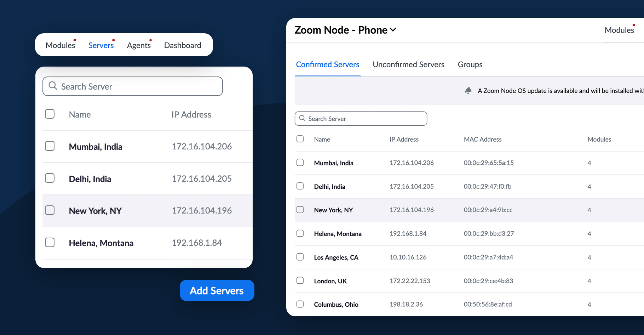The image size is (644, 335).
Task: Open the London, UK server link
Action: pos(330,281)
